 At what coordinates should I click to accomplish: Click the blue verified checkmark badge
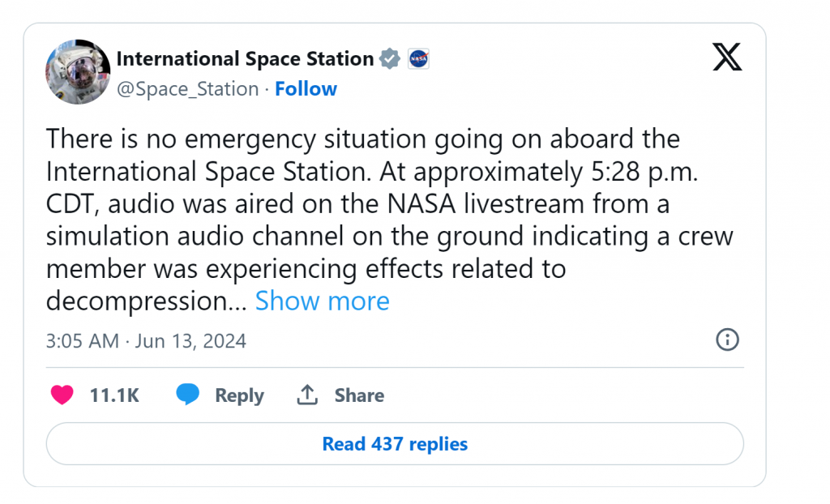[390, 59]
